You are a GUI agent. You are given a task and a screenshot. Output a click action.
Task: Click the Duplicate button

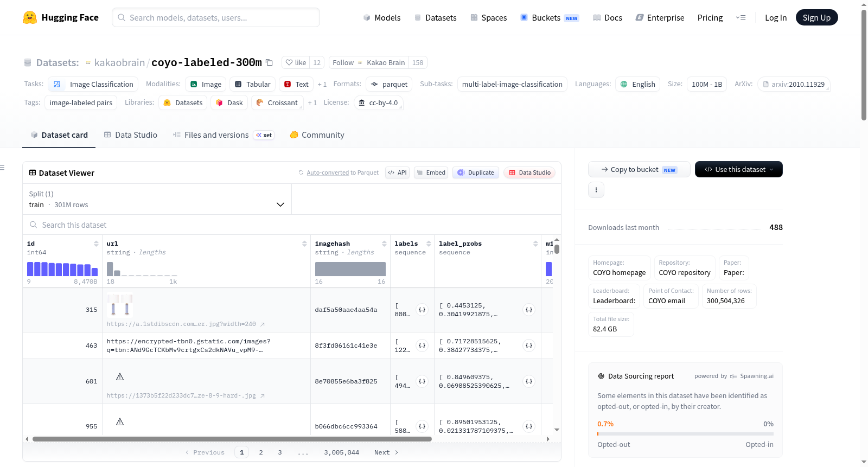coord(476,172)
